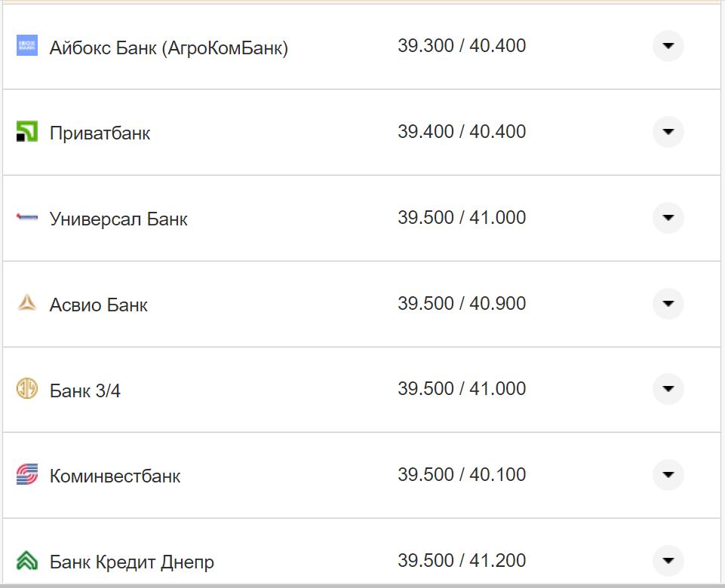The height and width of the screenshot is (588, 725).
Task: Expand the Банк 3/4 row arrow
Action: coord(668,389)
